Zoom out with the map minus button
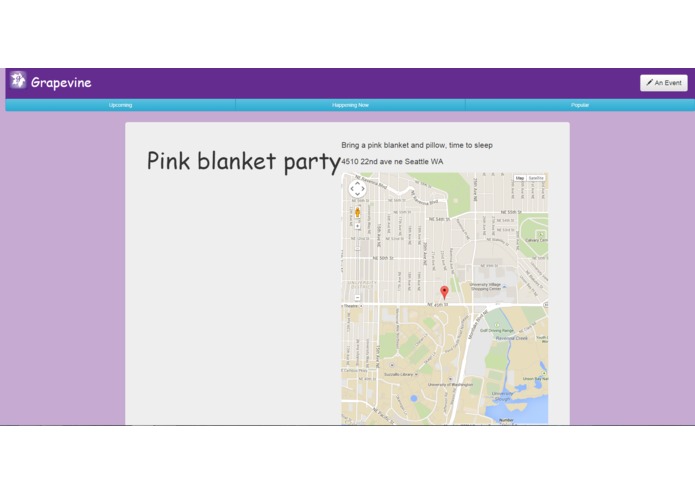 click(357, 298)
